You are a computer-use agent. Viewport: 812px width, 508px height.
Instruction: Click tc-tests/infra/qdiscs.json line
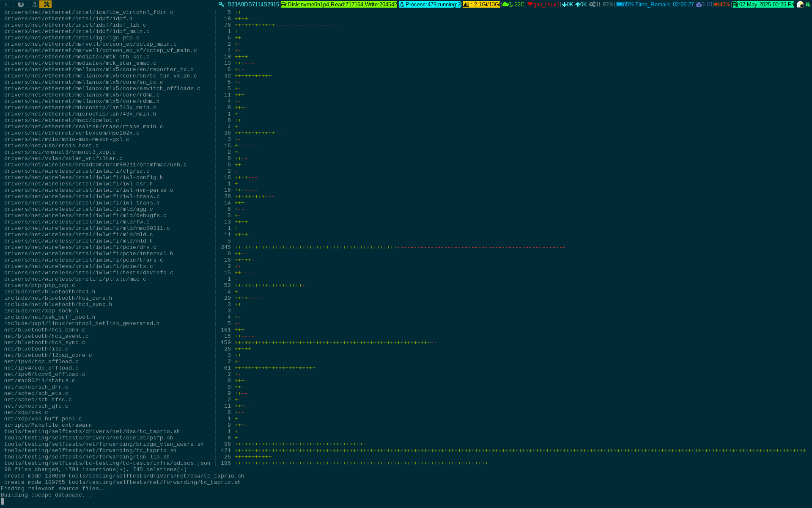246,463
